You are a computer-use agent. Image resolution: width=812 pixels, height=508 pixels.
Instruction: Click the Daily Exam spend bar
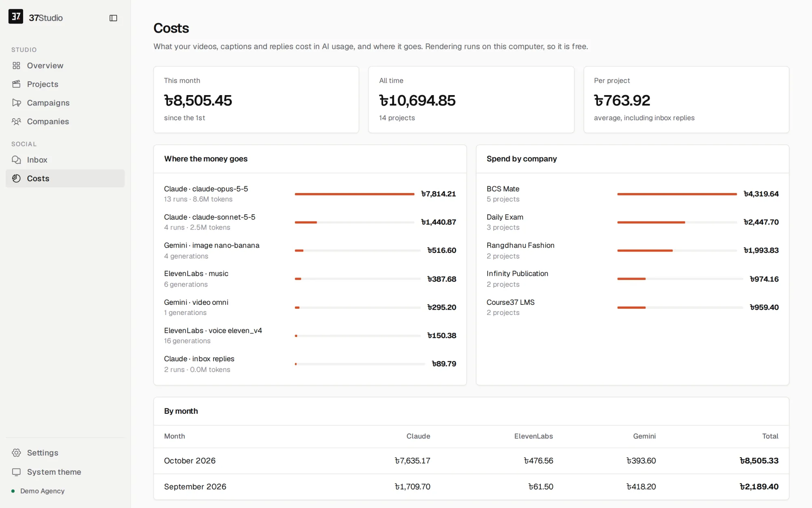coord(677,222)
